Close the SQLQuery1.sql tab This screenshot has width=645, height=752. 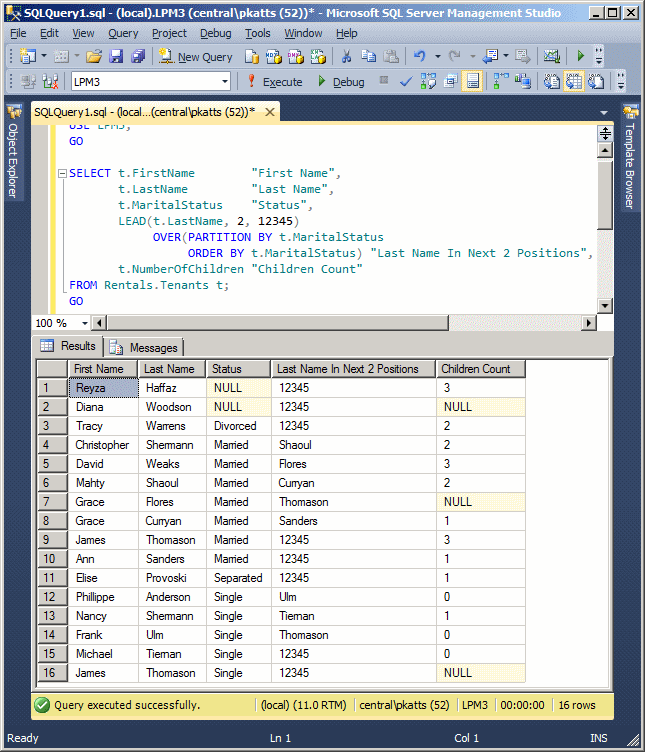pyautogui.click(x=270, y=112)
